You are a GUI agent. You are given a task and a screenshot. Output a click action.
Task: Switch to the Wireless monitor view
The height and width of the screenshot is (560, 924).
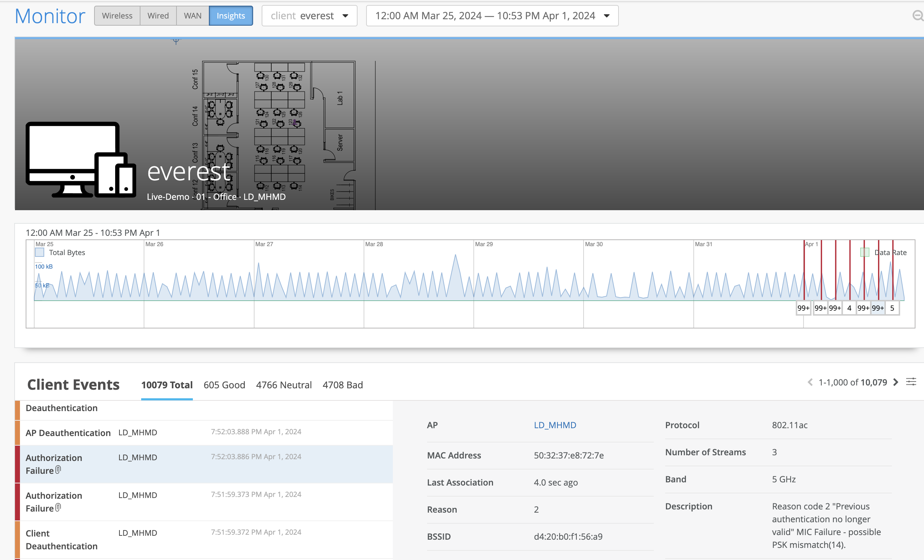point(117,16)
